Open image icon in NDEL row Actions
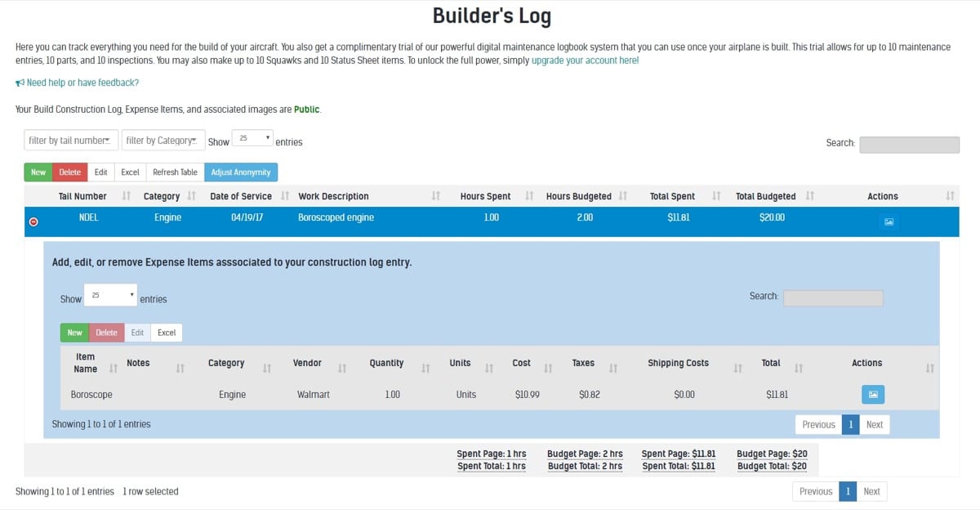 click(889, 221)
